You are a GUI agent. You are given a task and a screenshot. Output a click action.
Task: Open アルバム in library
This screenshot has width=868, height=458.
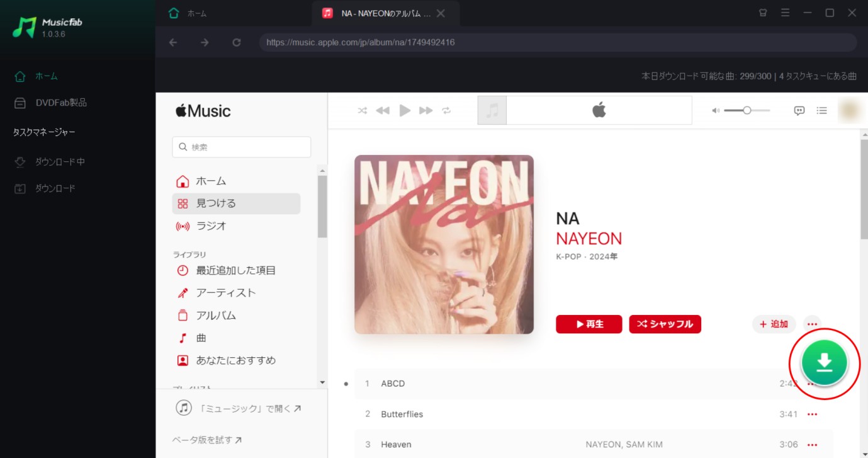point(236,316)
